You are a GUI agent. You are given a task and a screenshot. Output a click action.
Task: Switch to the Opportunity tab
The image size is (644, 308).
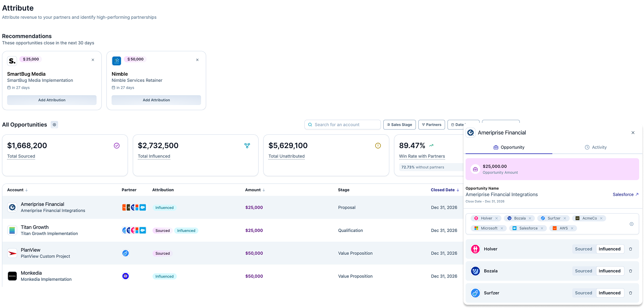click(x=509, y=147)
